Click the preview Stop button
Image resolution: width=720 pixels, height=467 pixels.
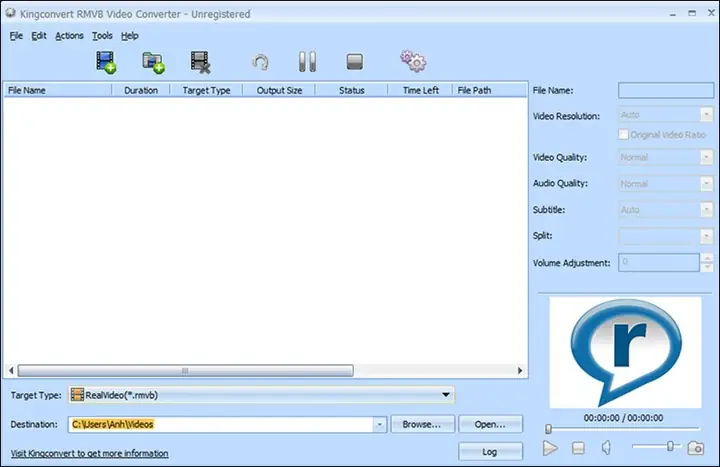pyautogui.click(x=578, y=448)
